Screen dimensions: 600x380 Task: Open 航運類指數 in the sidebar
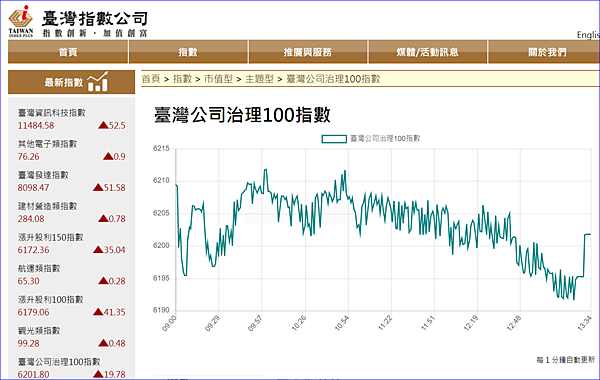(39, 268)
